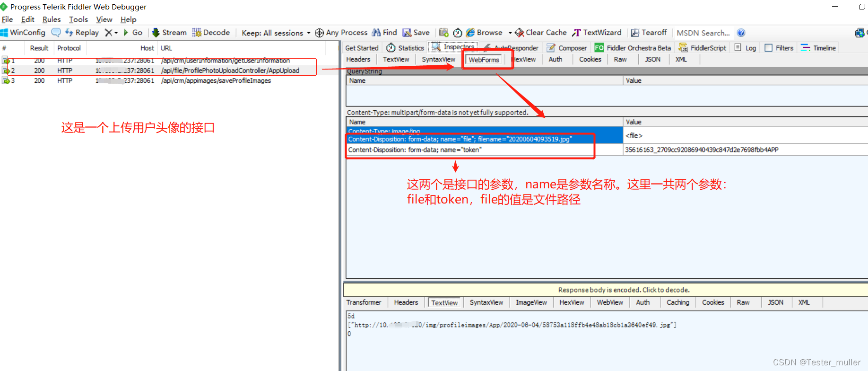The height and width of the screenshot is (371, 868).
Task: Open Find sessions dialog
Action: point(384,33)
